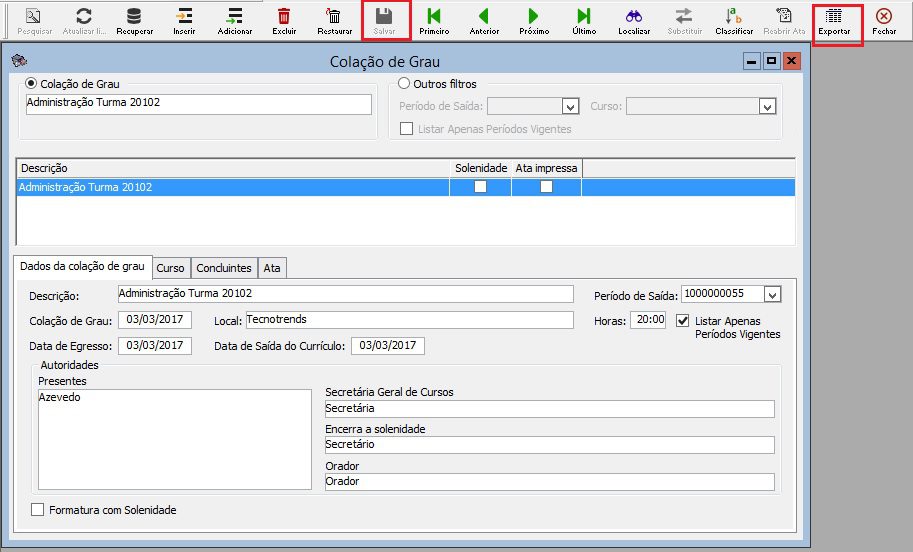Toggle Solenidade checkbox in the grid row
Viewport: 913px width, 552px height.
tap(481, 187)
